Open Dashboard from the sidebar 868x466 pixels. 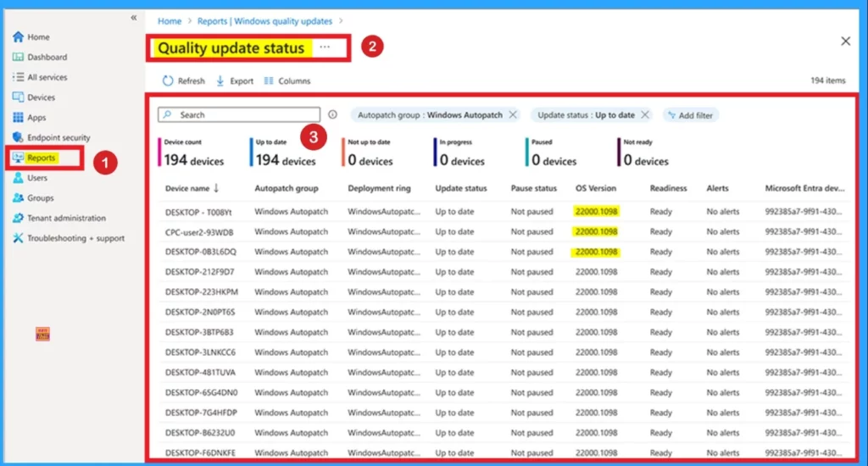(x=47, y=57)
